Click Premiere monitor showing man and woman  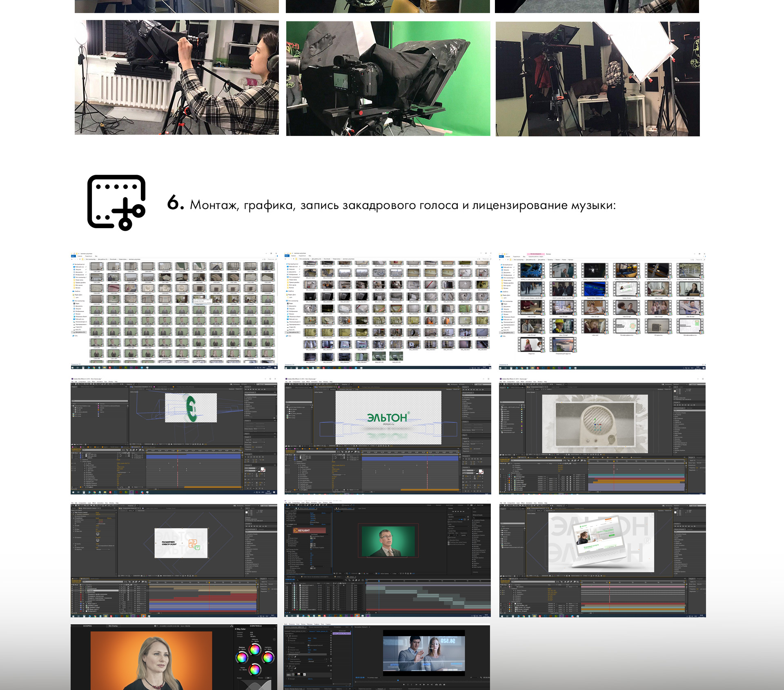coord(424,652)
